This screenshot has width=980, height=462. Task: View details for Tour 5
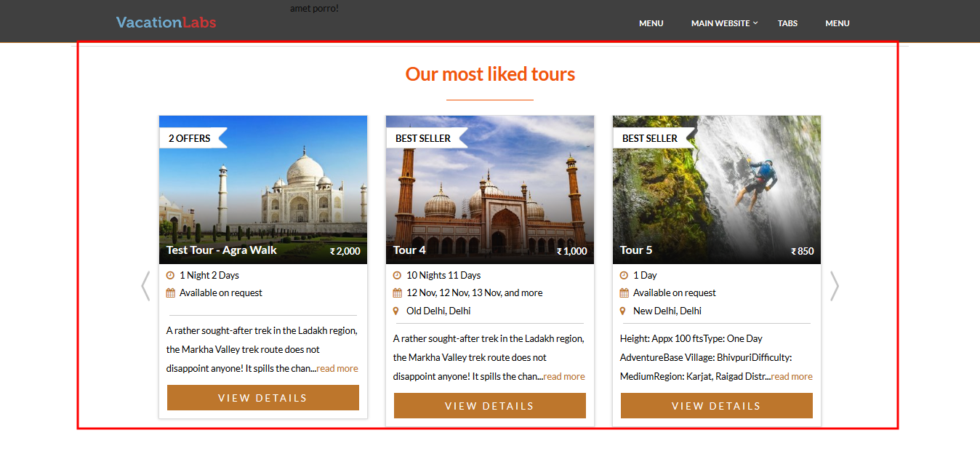click(716, 406)
